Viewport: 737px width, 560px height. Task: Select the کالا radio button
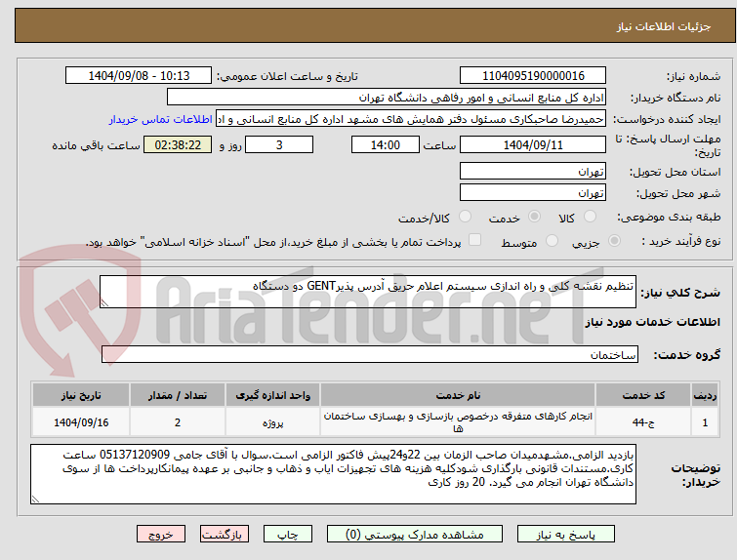(x=590, y=217)
